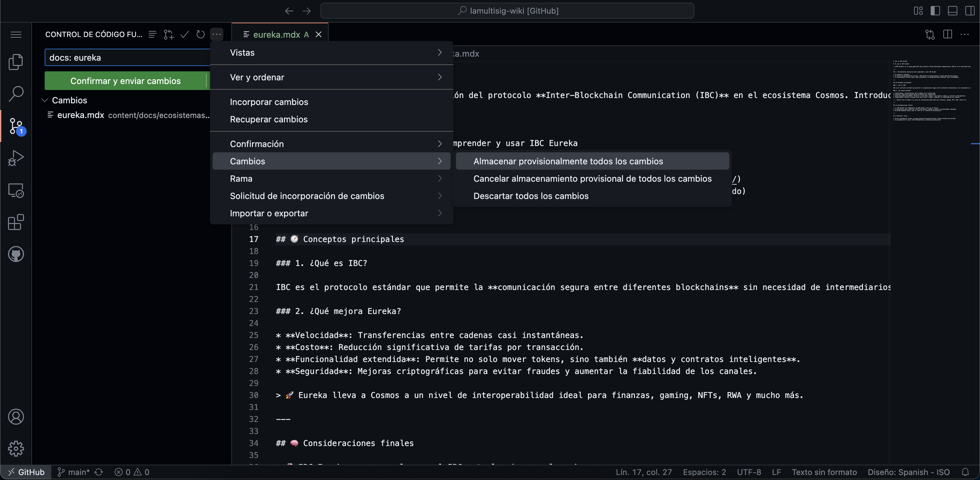The height and width of the screenshot is (480, 980).
Task: Open the Explorer view in activity bar
Action: 16,62
